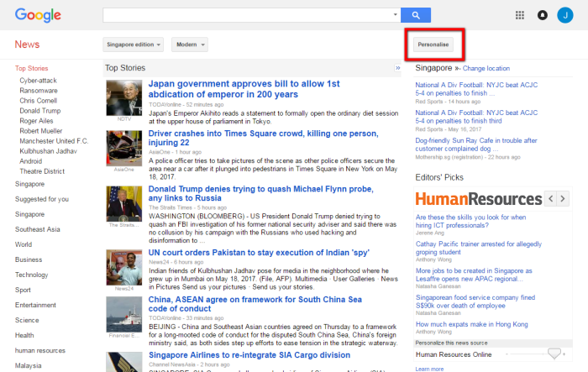Click the News heading

27,45
